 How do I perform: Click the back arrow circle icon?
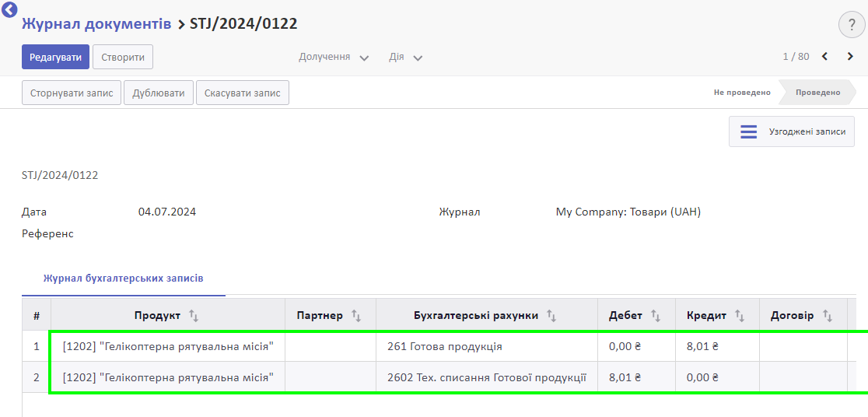pyautogui.click(x=10, y=9)
